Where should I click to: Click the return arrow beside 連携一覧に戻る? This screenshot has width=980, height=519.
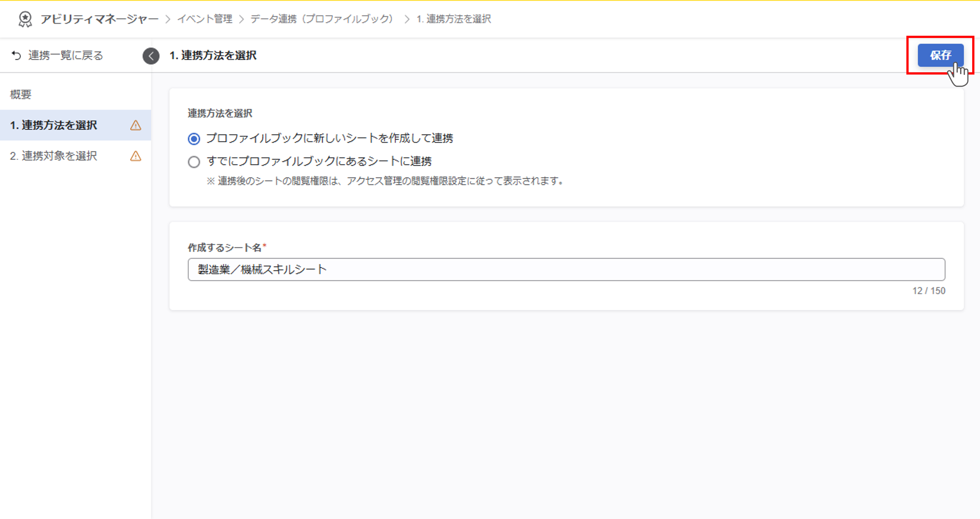click(x=16, y=56)
